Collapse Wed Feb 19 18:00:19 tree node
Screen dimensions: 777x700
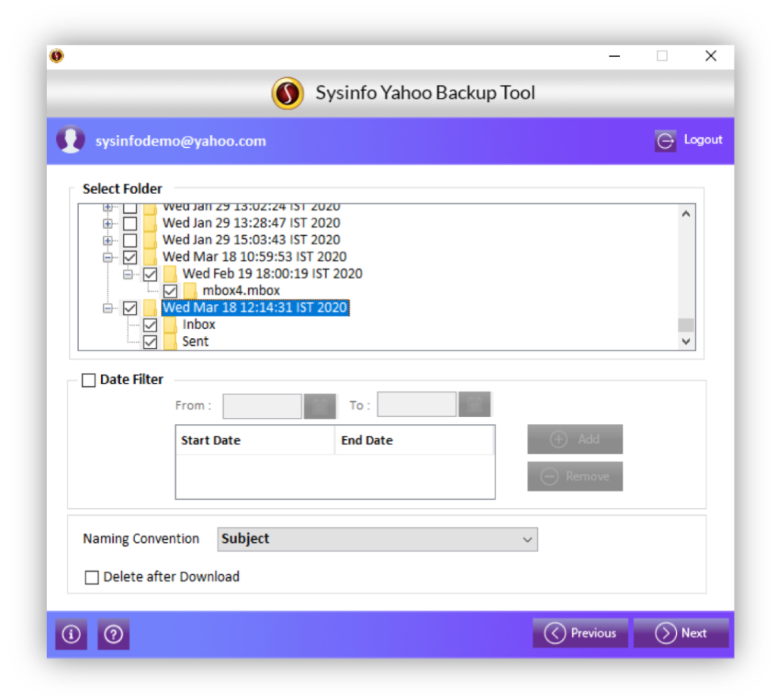[127, 274]
